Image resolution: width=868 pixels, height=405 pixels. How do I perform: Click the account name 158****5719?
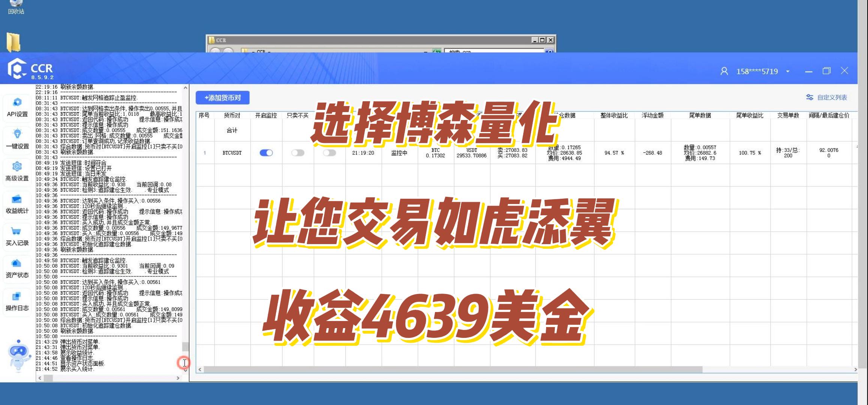tap(757, 71)
